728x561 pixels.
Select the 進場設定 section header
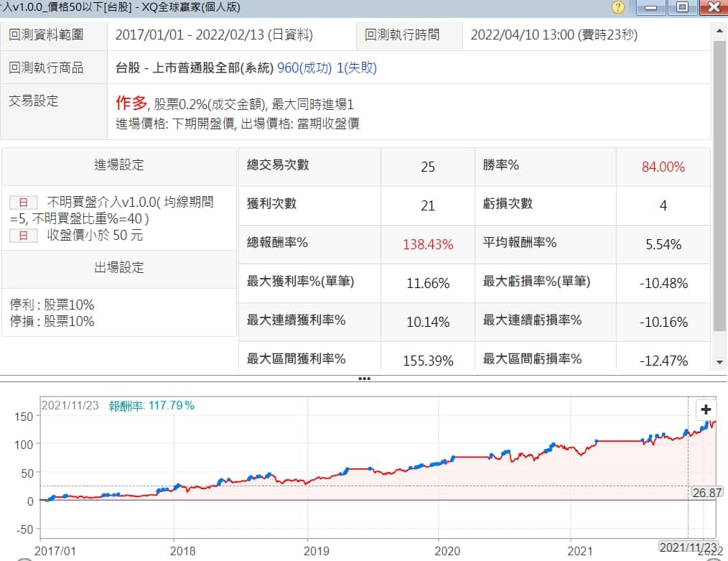tap(119, 165)
